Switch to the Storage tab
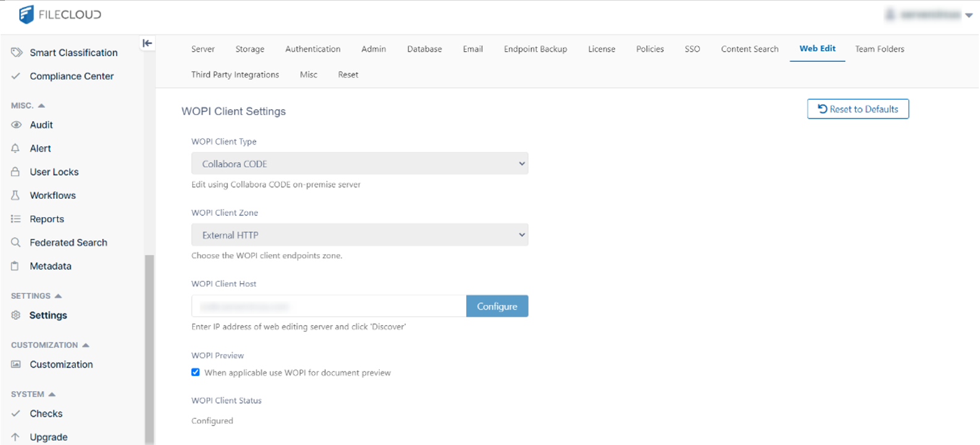Screen dimensions: 980x445 tap(249, 49)
